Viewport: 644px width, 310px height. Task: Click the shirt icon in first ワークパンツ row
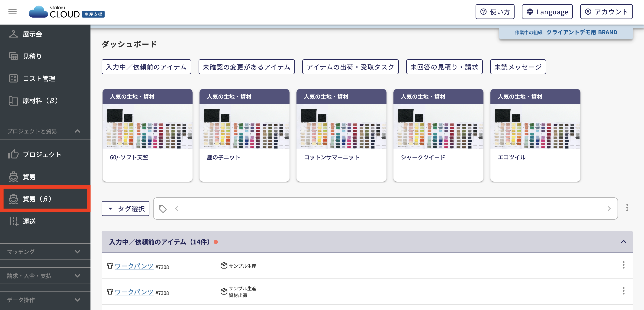110,266
